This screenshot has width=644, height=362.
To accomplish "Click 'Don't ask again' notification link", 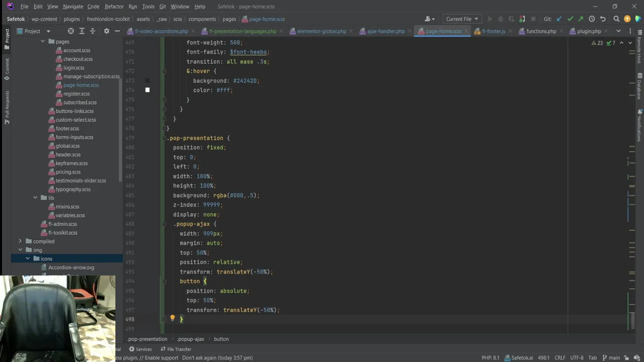I will tap(217, 357).
